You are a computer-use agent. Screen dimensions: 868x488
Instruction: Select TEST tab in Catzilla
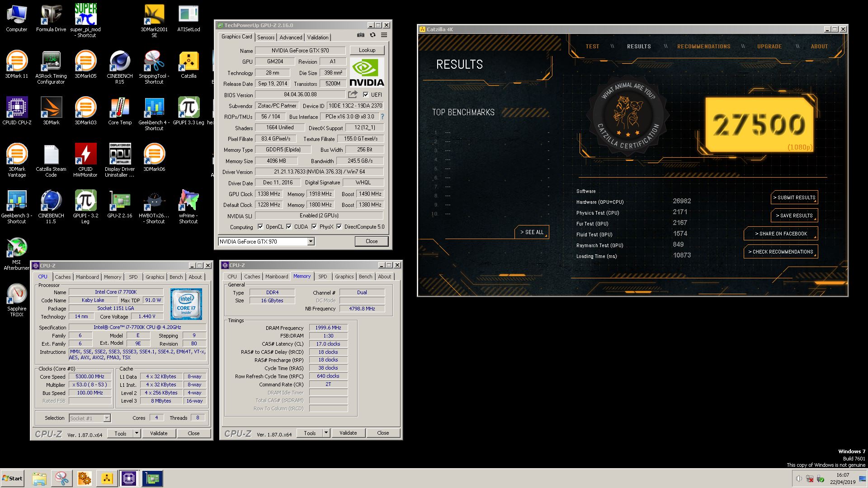(x=592, y=47)
